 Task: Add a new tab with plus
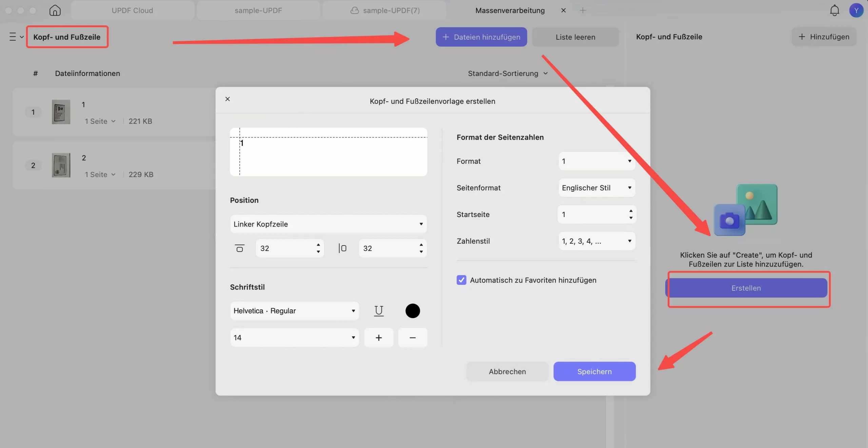pyautogui.click(x=583, y=10)
